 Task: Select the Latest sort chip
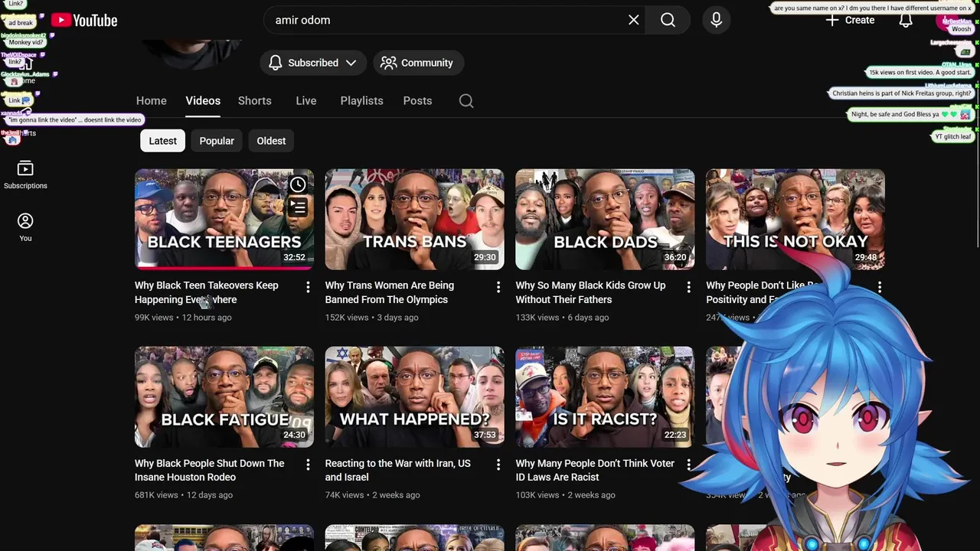click(x=163, y=141)
